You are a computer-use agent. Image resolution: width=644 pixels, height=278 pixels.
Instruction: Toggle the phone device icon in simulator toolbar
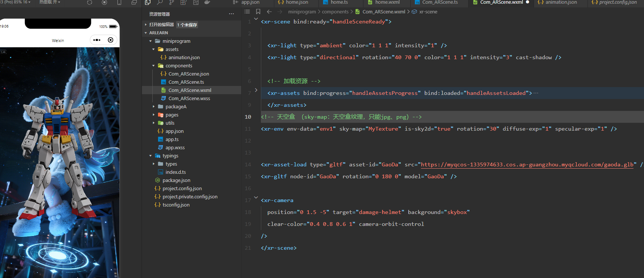pyautogui.click(x=119, y=2)
